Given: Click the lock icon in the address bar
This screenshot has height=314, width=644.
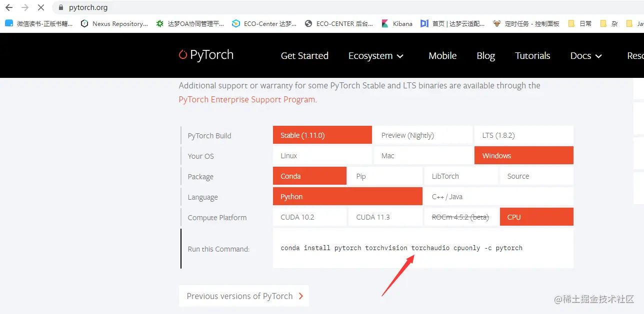Looking at the screenshot, I should (x=61, y=7).
